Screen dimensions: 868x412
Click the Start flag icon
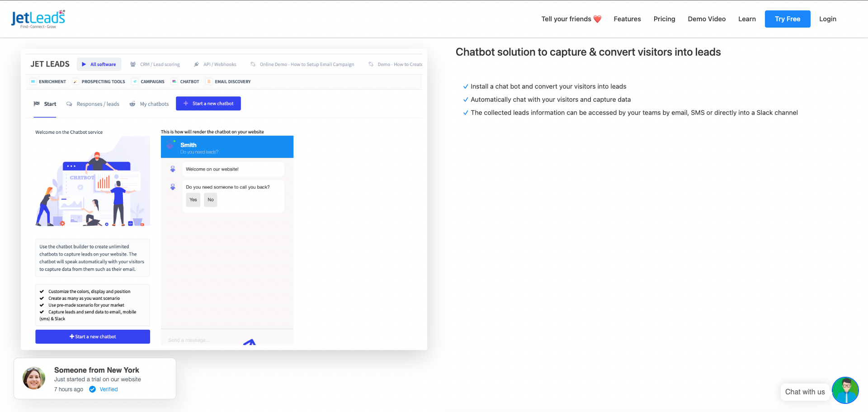click(37, 104)
